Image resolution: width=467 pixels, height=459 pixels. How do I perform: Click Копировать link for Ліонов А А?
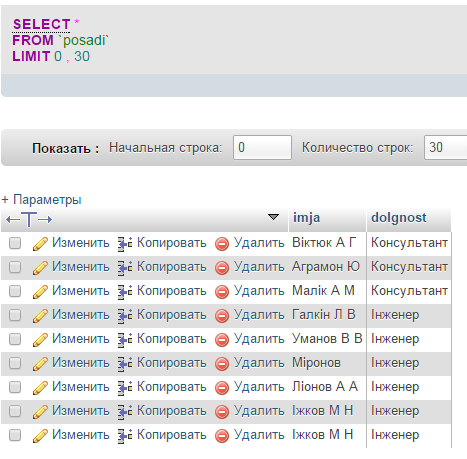tap(172, 387)
